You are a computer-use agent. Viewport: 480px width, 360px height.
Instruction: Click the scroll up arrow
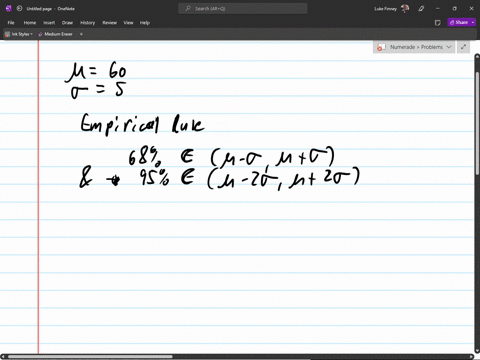[477, 57]
